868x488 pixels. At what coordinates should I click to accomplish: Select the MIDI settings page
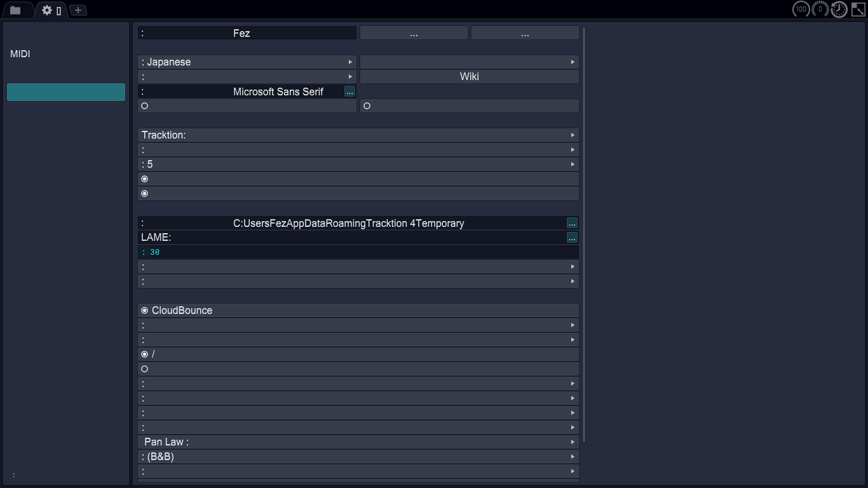pos(20,54)
